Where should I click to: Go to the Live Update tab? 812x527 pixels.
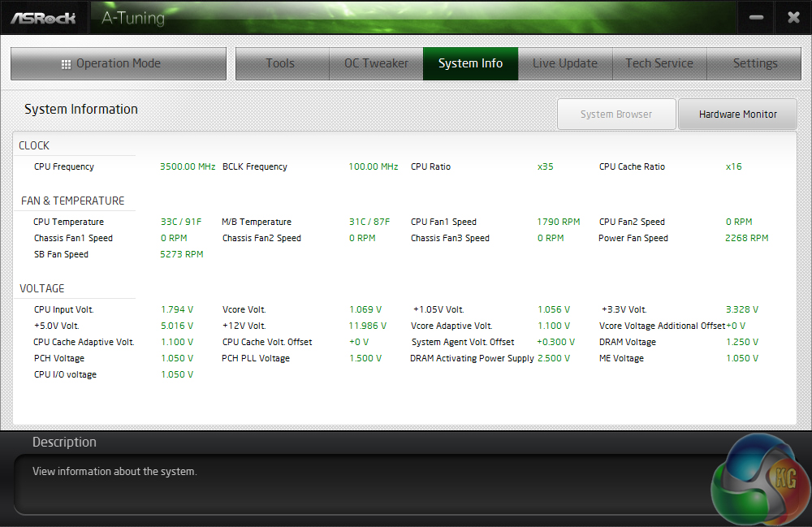click(565, 63)
